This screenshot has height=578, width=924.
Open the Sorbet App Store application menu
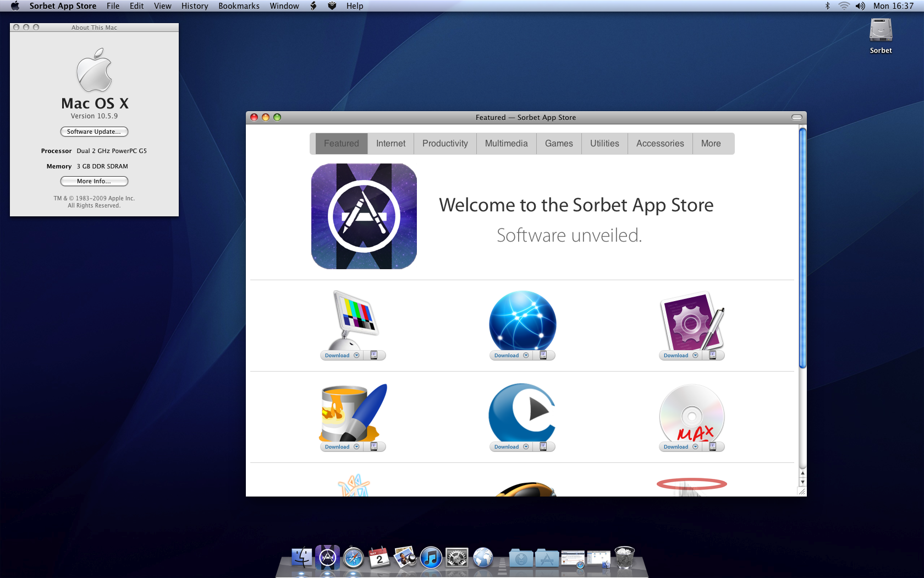pyautogui.click(x=63, y=6)
